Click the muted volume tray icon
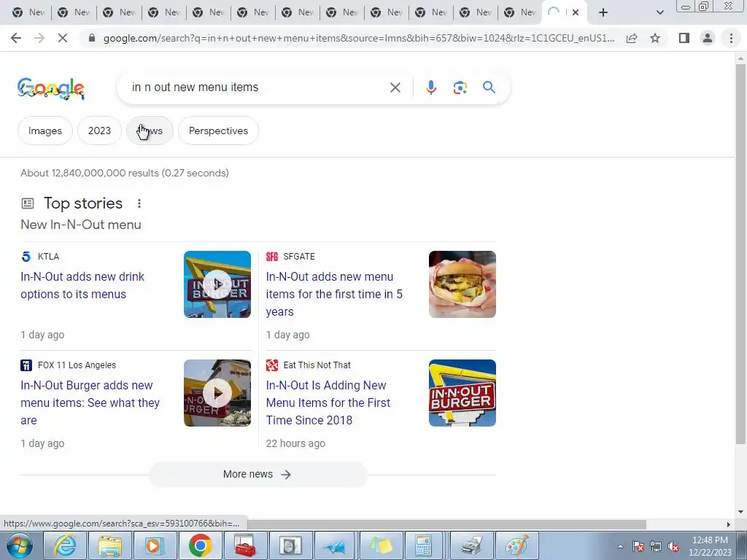 pos(673,547)
